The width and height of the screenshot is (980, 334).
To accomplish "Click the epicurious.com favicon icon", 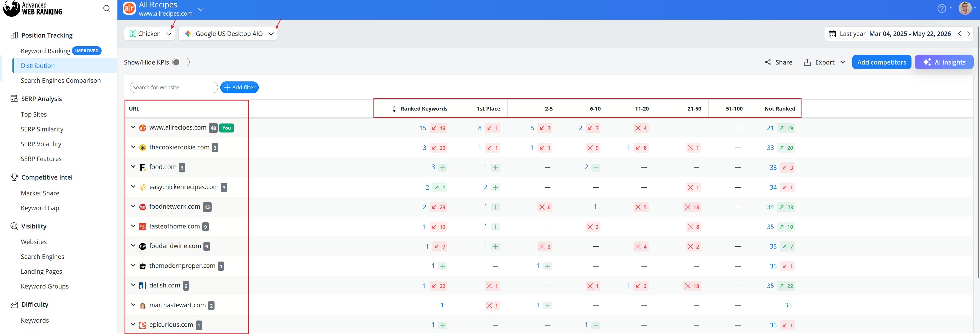I will click(x=143, y=325).
